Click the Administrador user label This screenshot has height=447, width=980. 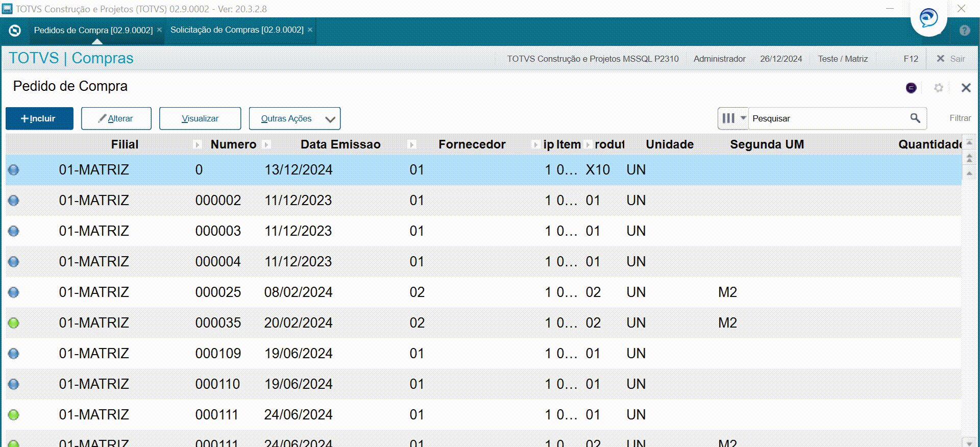pyautogui.click(x=719, y=59)
